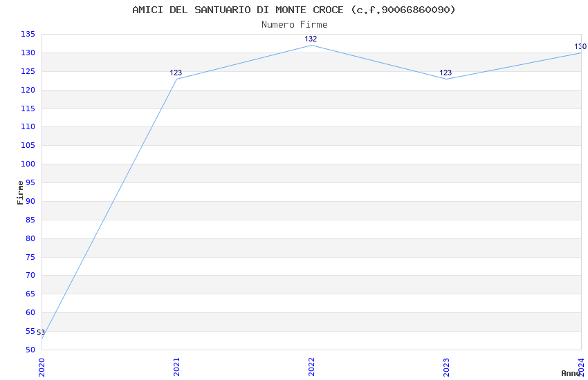Click the y-axis title Firme

pyautogui.click(x=20, y=193)
